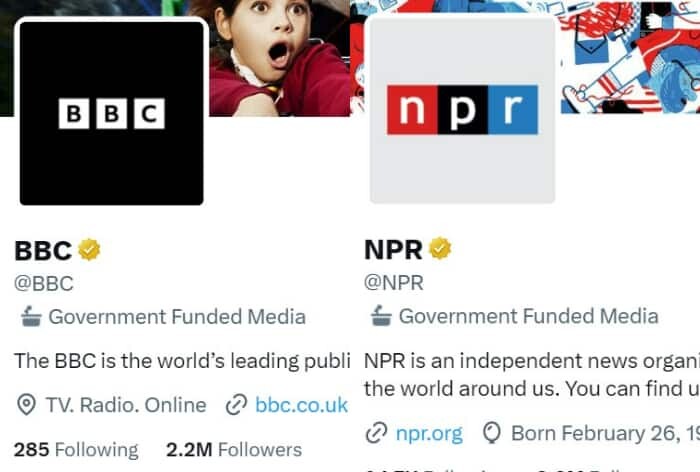Click the location pin icon beside TV. Radio. Online
700x472 pixels.
coord(26,405)
